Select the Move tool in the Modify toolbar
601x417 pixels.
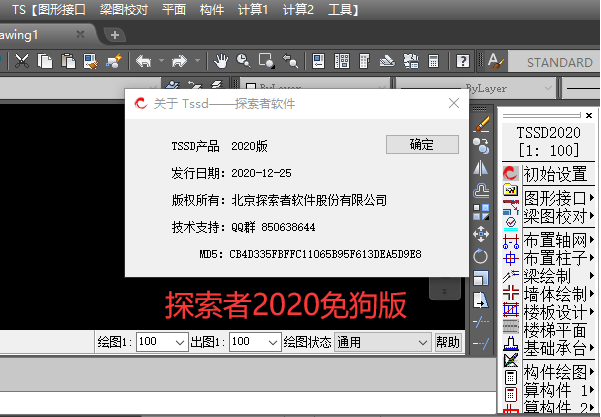pos(481,234)
